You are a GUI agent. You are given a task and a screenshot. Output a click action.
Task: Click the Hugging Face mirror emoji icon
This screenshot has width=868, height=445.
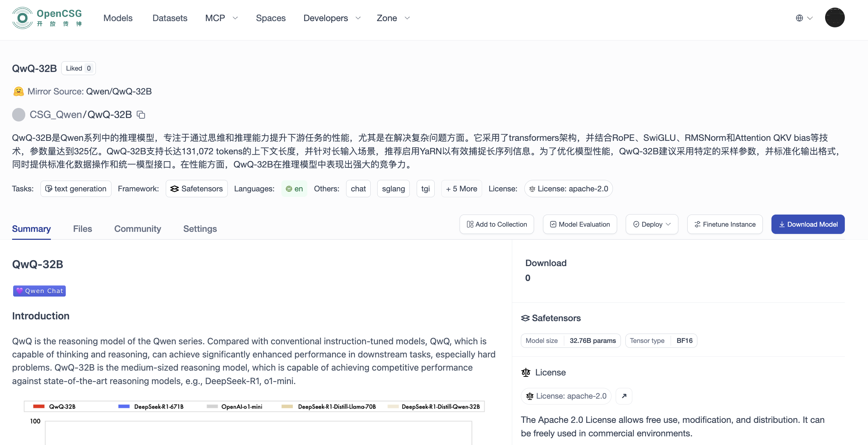point(18,91)
